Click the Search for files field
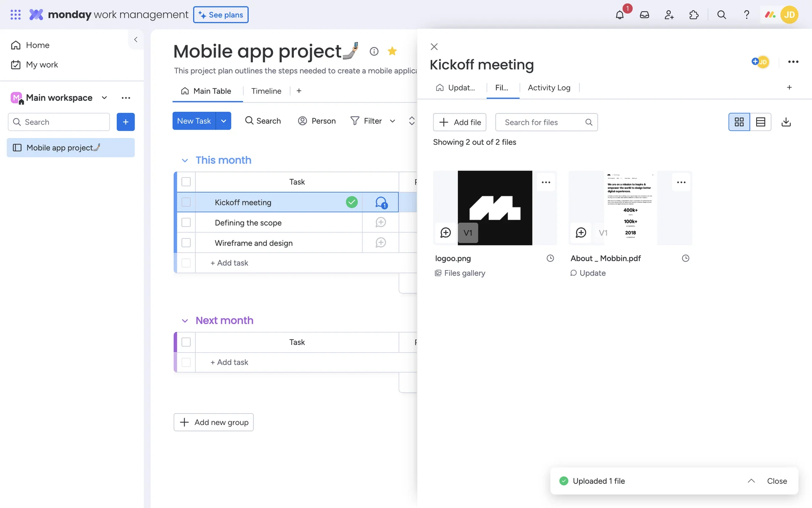812x508 pixels. pos(541,122)
